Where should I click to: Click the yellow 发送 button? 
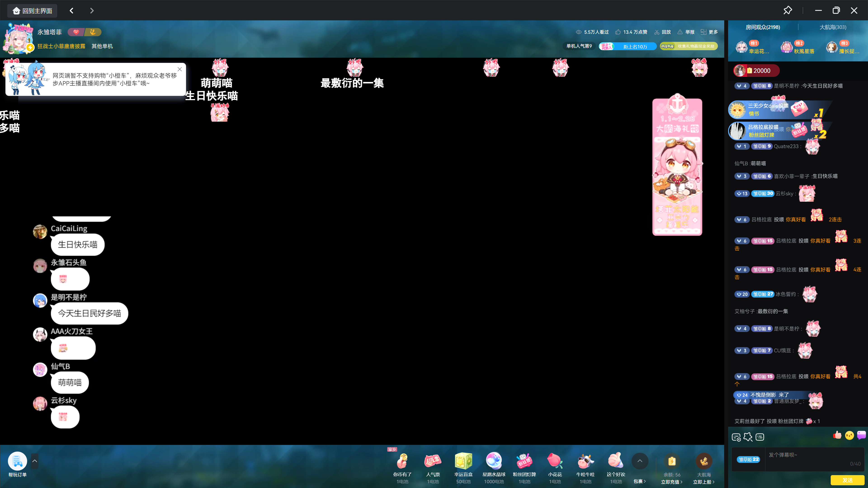pyautogui.click(x=847, y=480)
